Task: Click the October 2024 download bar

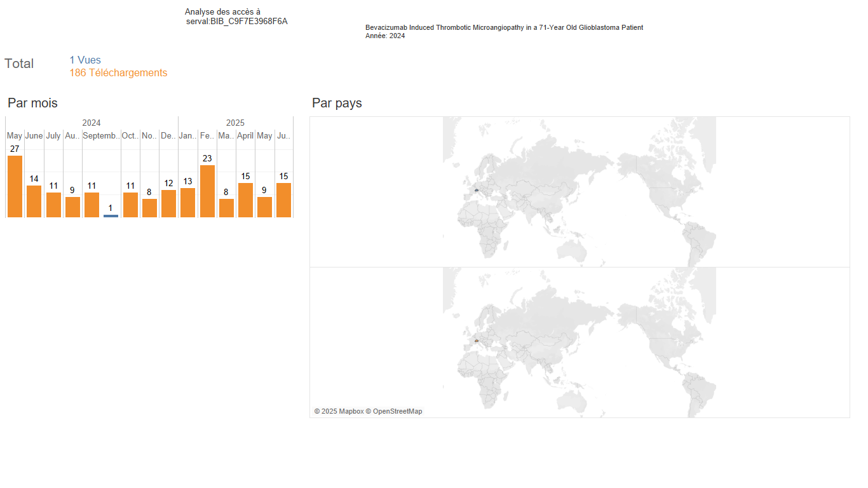Action: [x=130, y=205]
